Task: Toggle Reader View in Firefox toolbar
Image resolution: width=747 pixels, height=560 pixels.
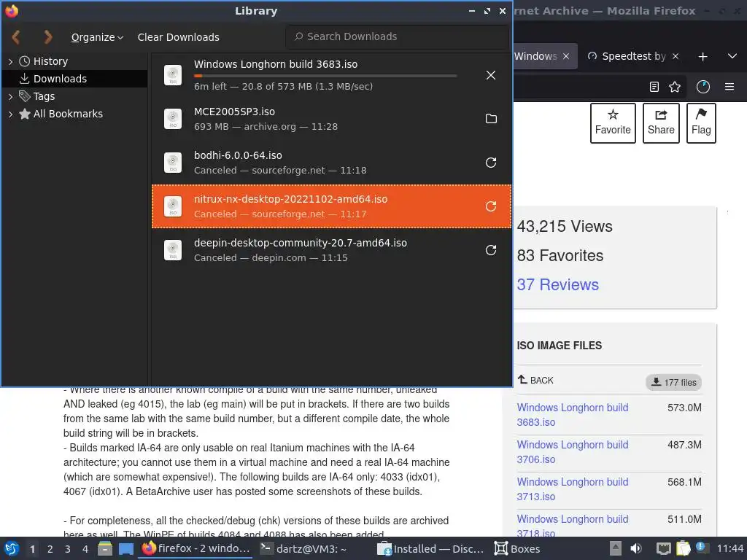Action: pos(654,87)
